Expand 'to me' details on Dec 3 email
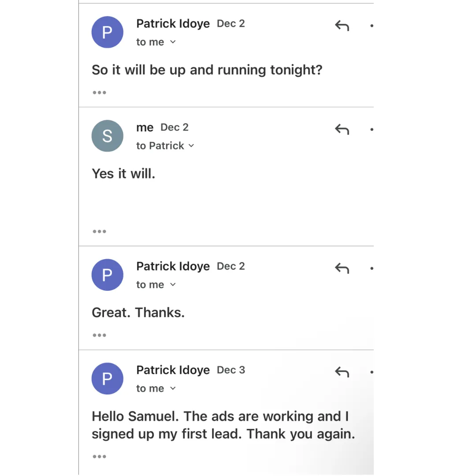Viewport: 476px width, 476px height. click(173, 389)
